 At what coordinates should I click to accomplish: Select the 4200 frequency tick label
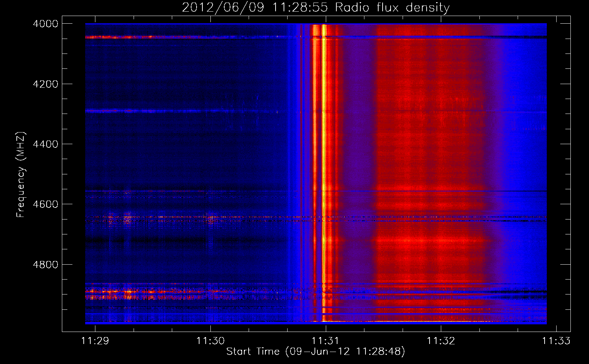46,84
